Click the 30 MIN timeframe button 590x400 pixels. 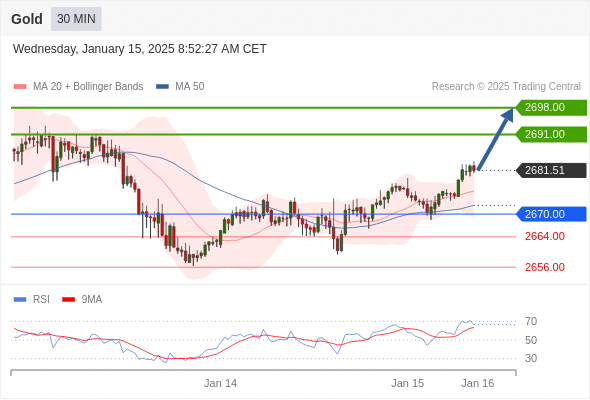[76, 19]
